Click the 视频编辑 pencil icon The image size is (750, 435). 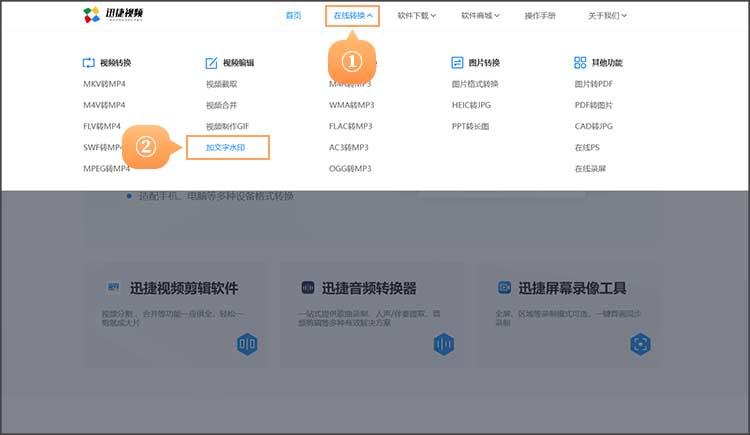pos(211,63)
